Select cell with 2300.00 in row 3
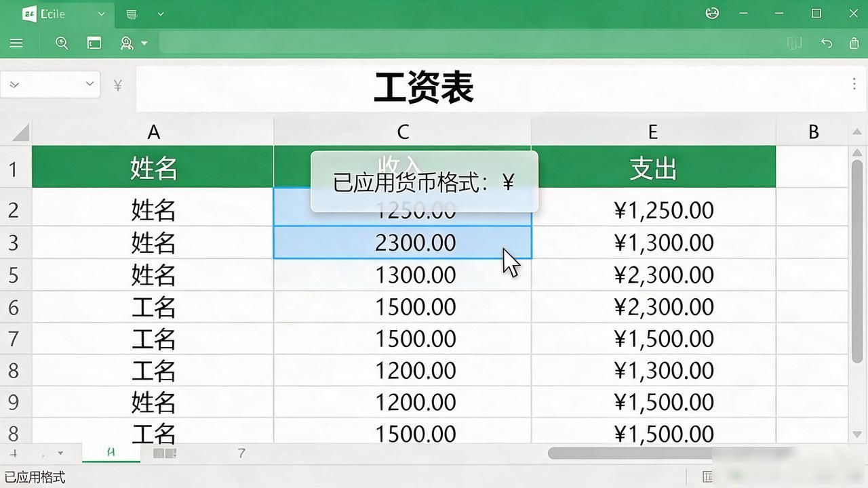The width and height of the screenshot is (868, 488). [x=403, y=243]
